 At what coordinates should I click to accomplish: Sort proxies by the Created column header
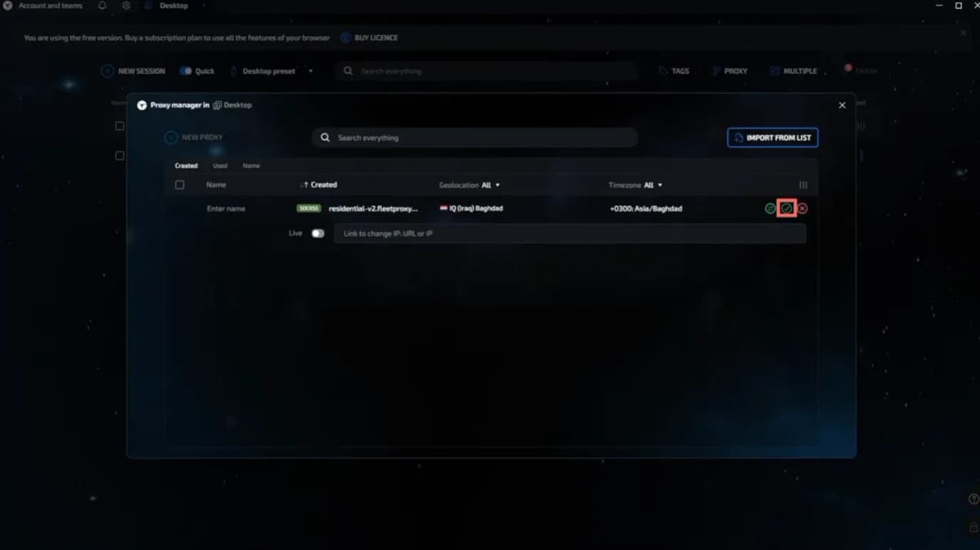pos(319,185)
